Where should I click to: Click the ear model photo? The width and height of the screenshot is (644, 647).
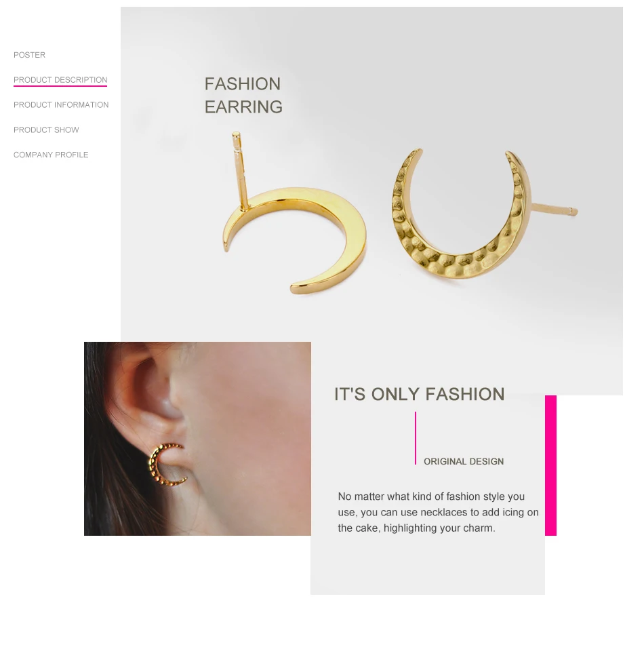(x=197, y=439)
